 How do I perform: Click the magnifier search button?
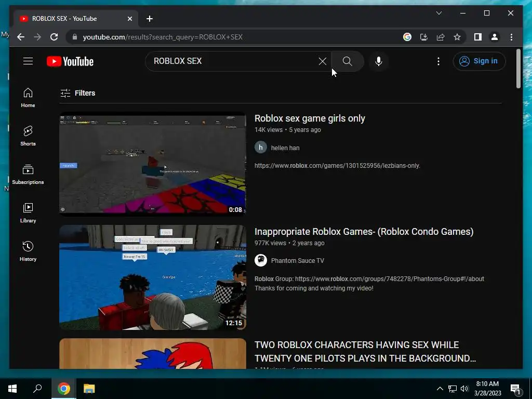[347, 61]
